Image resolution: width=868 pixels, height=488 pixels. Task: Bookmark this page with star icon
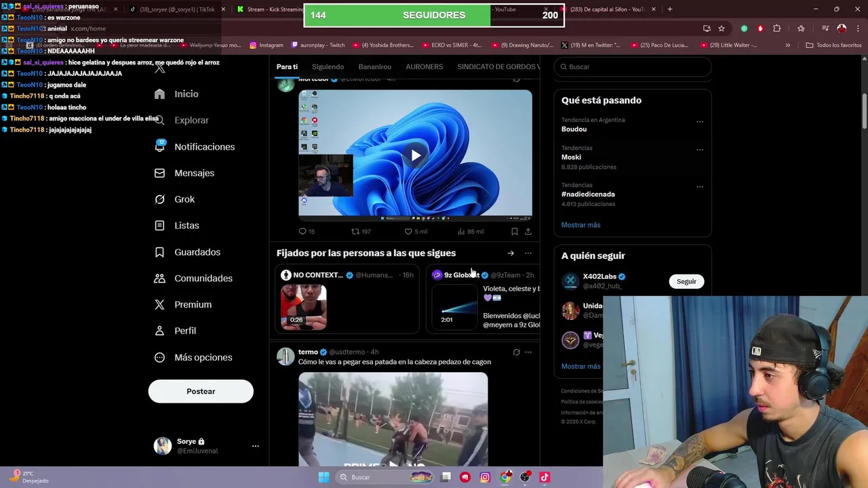pyautogui.click(x=722, y=28)
